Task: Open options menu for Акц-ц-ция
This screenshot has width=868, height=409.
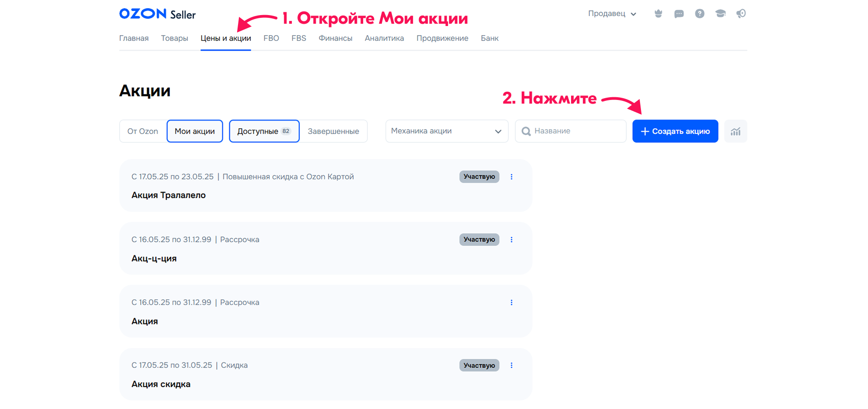Action: pyautogui.click(x=512, y=240)
